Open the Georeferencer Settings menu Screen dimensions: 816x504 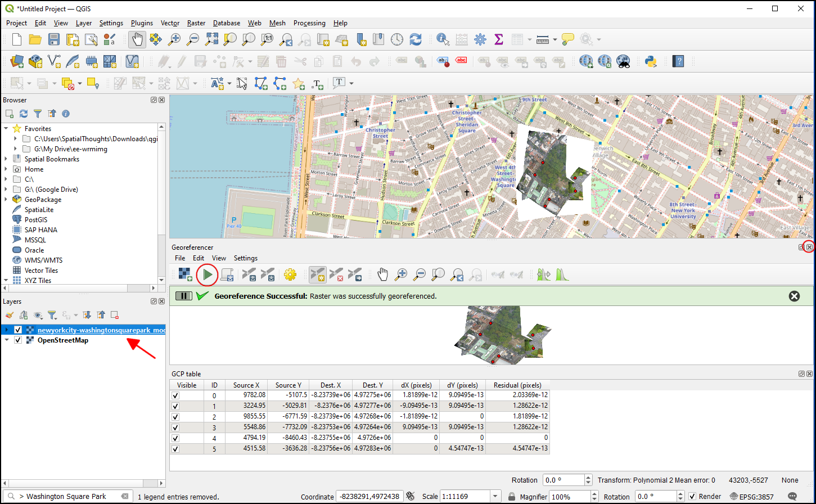tap(246, 258)
